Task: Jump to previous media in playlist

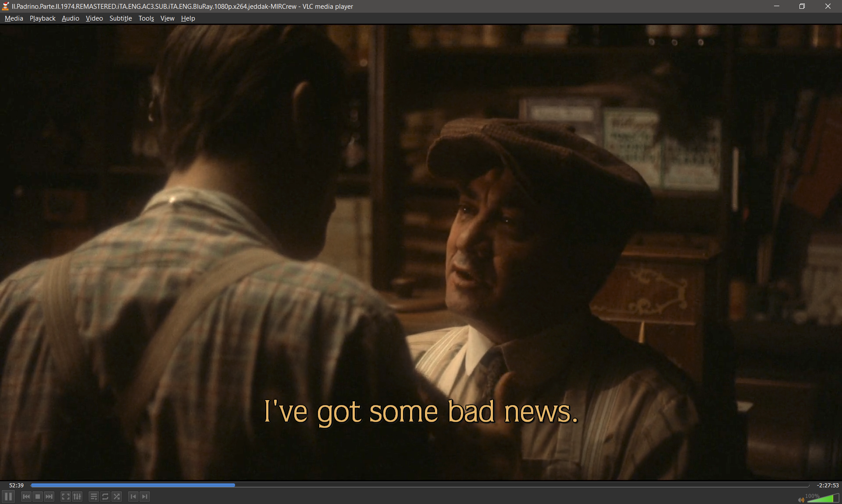Action: 26,497
